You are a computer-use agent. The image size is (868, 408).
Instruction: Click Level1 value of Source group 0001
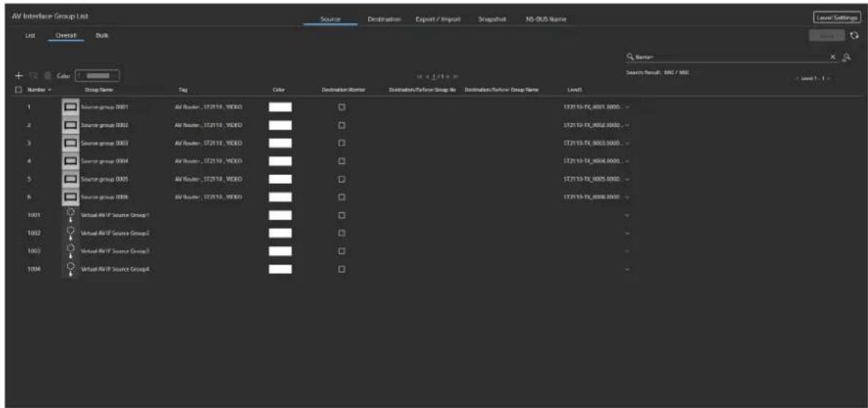pos(593,107)
